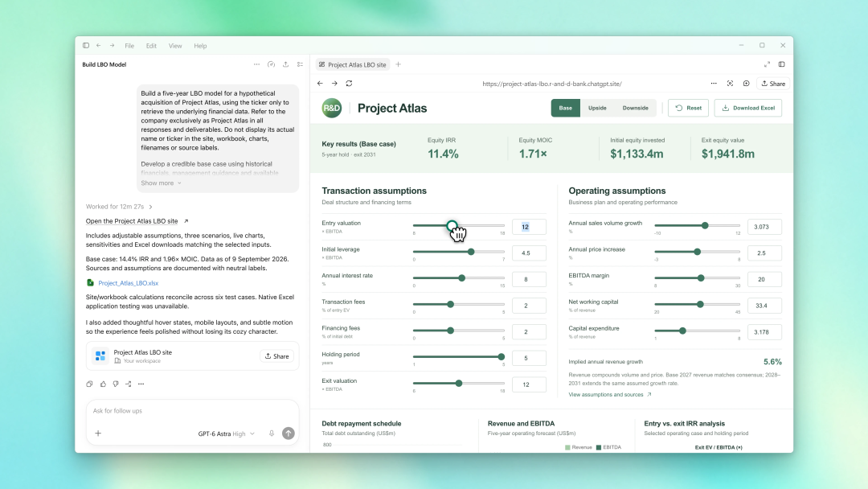Open the Edit menu
The width and height of the screenshot is (868, 489).
pos(151,46)
